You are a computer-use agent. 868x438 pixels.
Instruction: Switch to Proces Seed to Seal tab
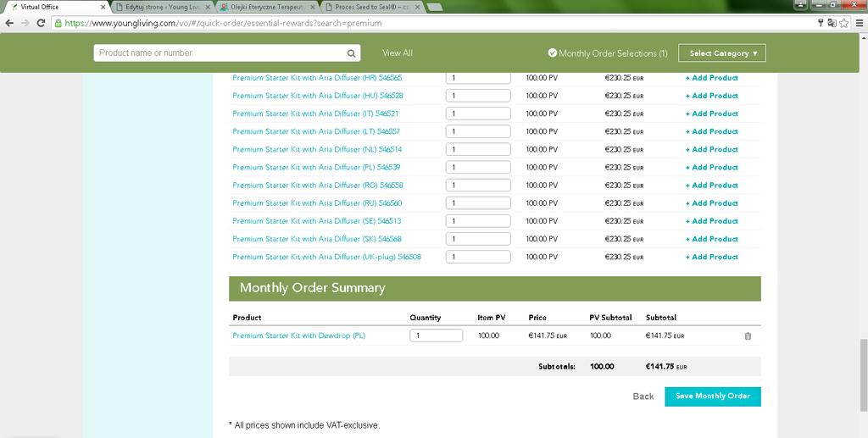[371, 7]
